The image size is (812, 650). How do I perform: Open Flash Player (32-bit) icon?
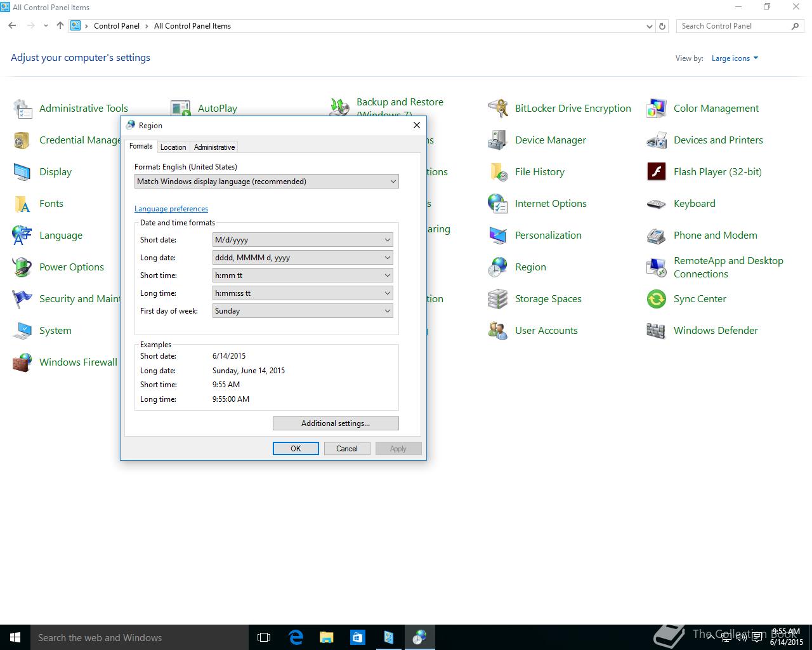pyautogui.click(x=657, y=172)
